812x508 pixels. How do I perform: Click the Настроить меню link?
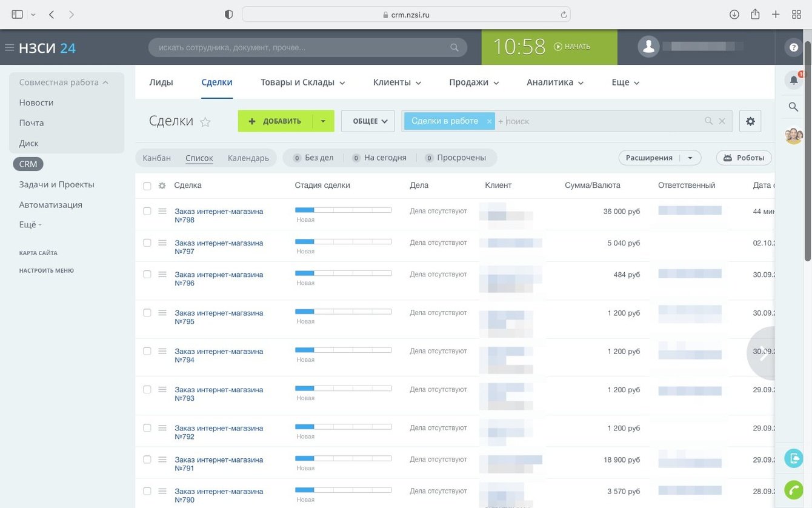(47, 270)
